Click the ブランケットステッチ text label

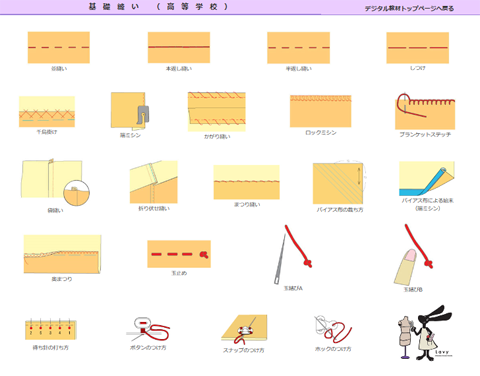click(x=425, y=135)
